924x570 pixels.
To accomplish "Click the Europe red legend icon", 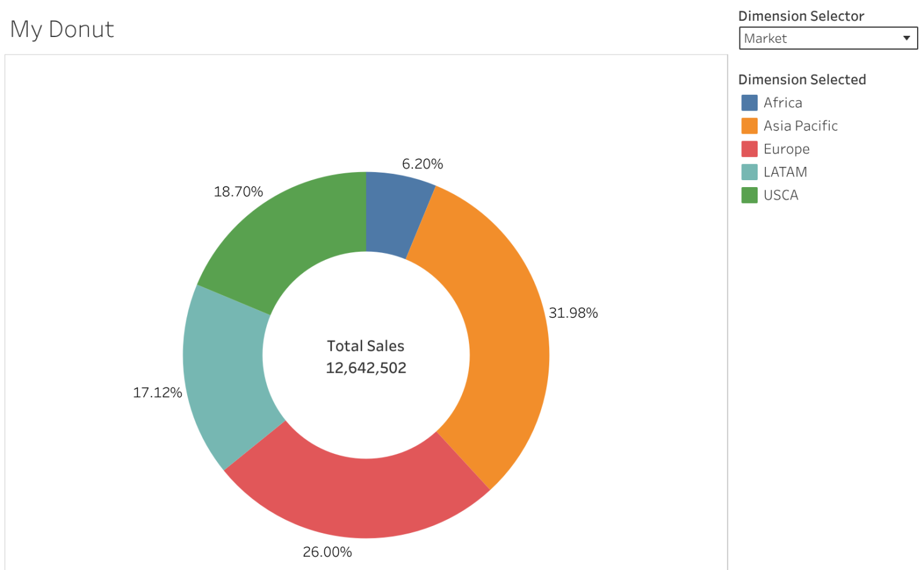I will click(x=748, y=149).
